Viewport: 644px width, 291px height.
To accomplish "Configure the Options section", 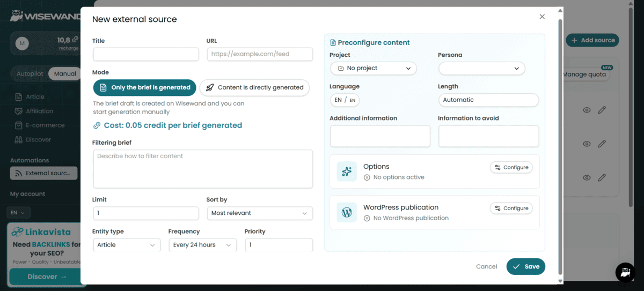I will click(x=511, y=167).
